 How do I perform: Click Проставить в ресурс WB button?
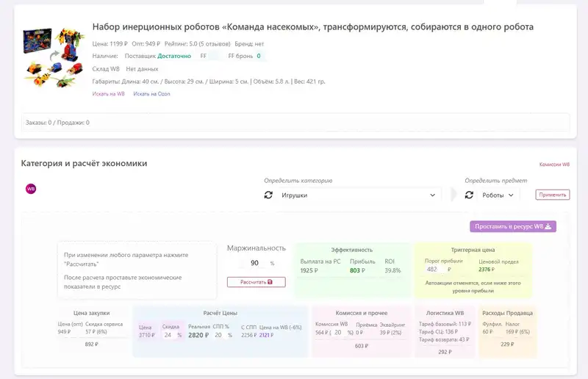(512, 226)
